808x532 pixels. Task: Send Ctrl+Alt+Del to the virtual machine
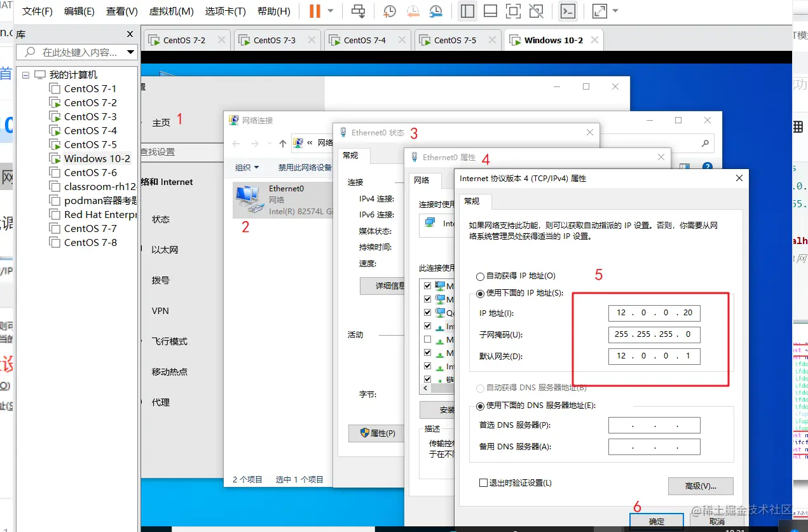[x=359, y=11]
